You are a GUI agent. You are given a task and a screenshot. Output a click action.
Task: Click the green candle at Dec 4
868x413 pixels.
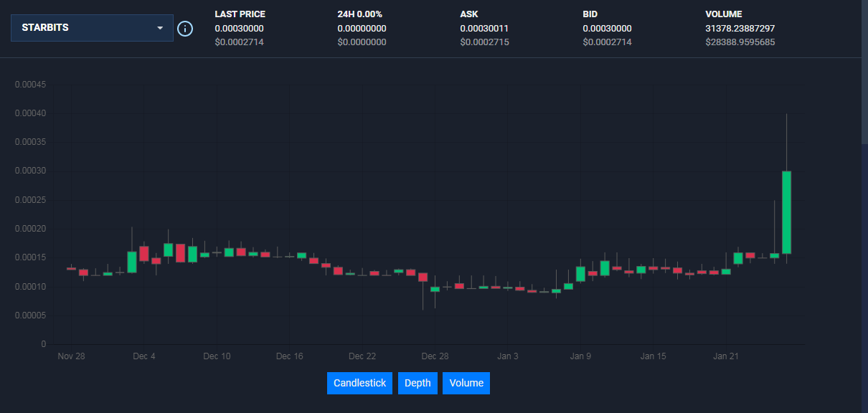(132, 262)
